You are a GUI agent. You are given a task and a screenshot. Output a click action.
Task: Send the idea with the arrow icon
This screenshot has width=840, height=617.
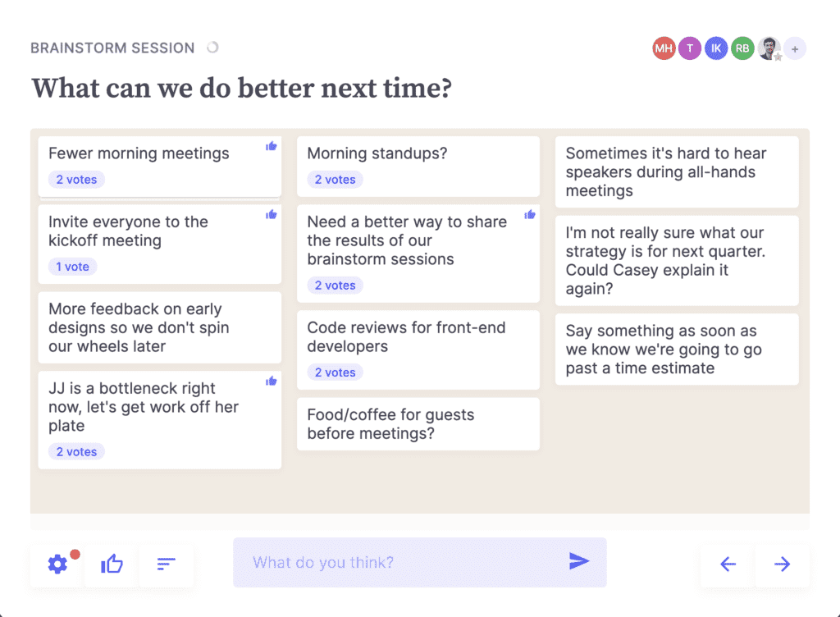(x=578, y=561)
